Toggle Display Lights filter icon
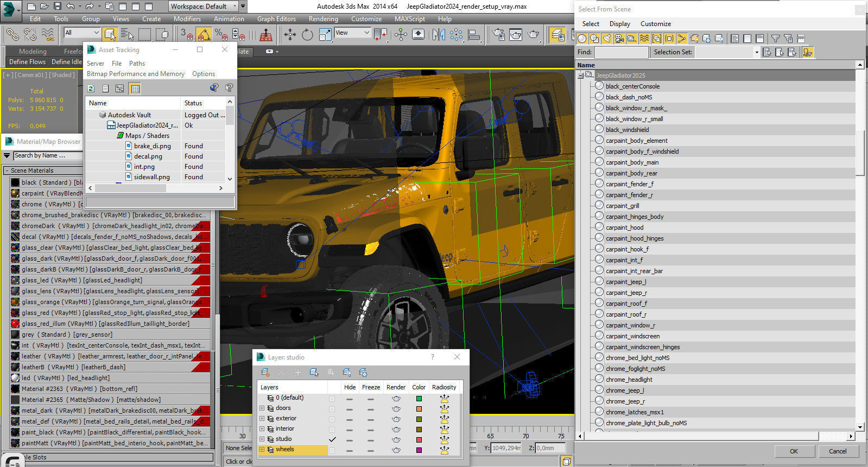 click(x=607, y=39)
